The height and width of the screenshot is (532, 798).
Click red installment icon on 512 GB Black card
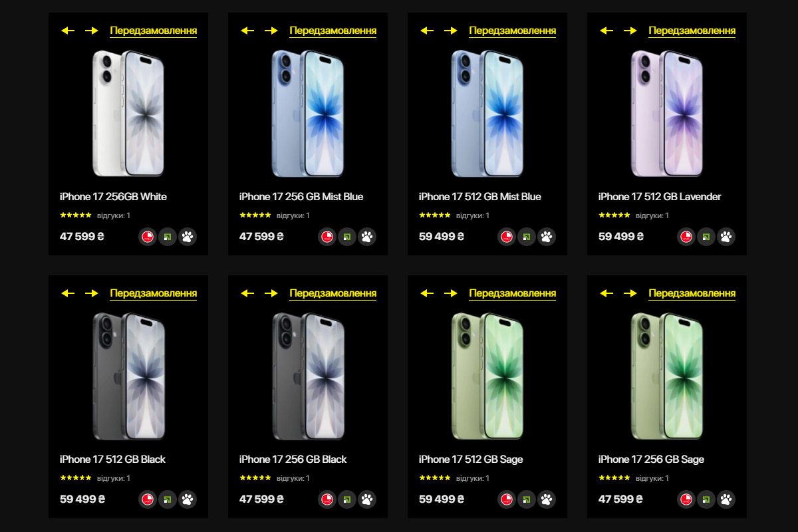(x=148, y=499)
